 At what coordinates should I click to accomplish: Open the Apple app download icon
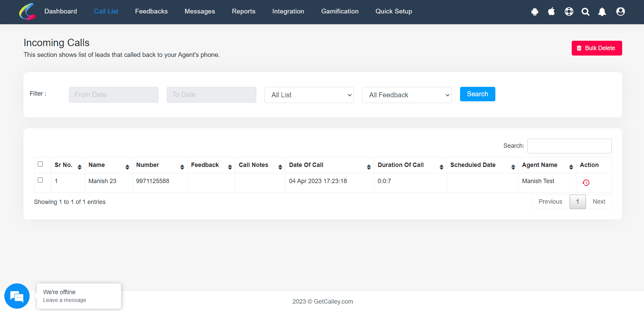(x=552, y=11)
